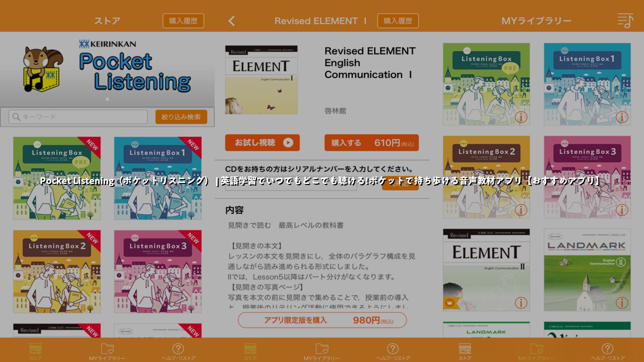
Task: Click the text 見開きで読む 最高レベルの教科書
Action: (x=286, y=225)
